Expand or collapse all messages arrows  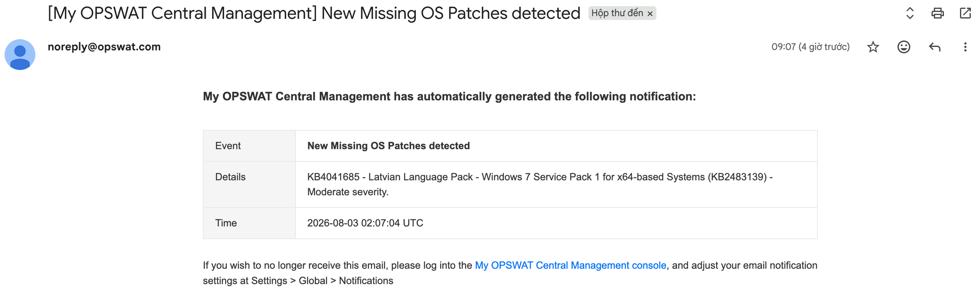pyautogui.click(x=910, y=13)
